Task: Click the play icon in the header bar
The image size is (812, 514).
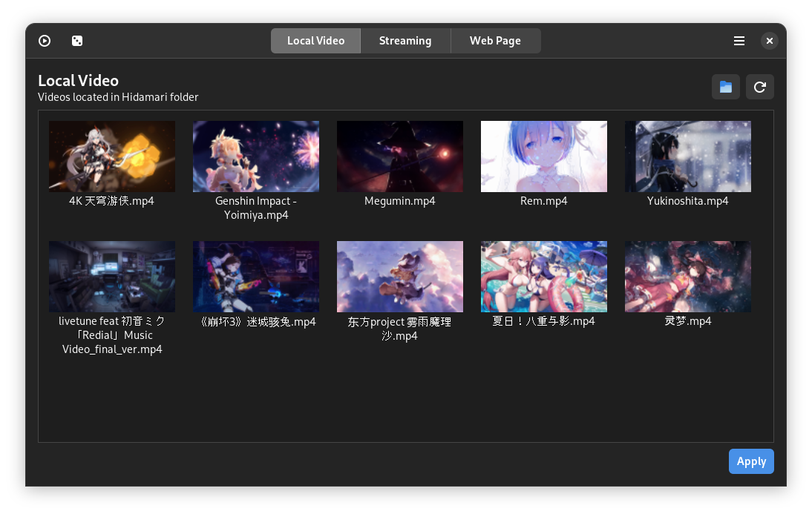Action: 45,41
